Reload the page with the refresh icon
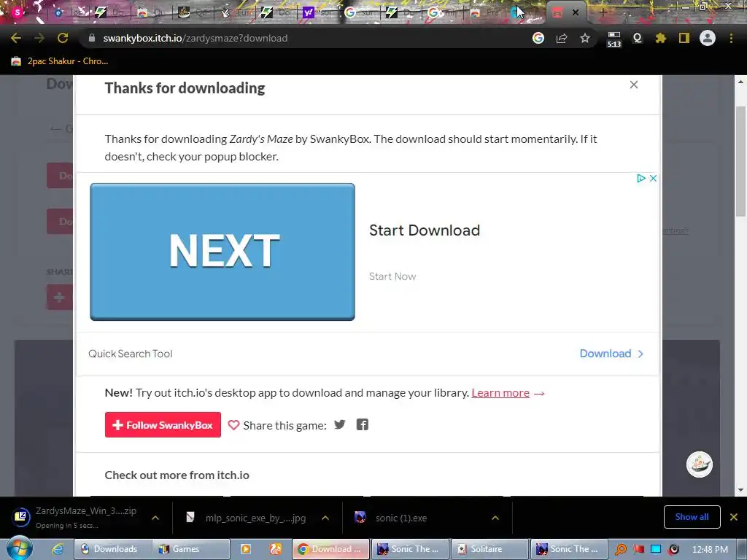 pyautogui.click(x=63, y=38)
